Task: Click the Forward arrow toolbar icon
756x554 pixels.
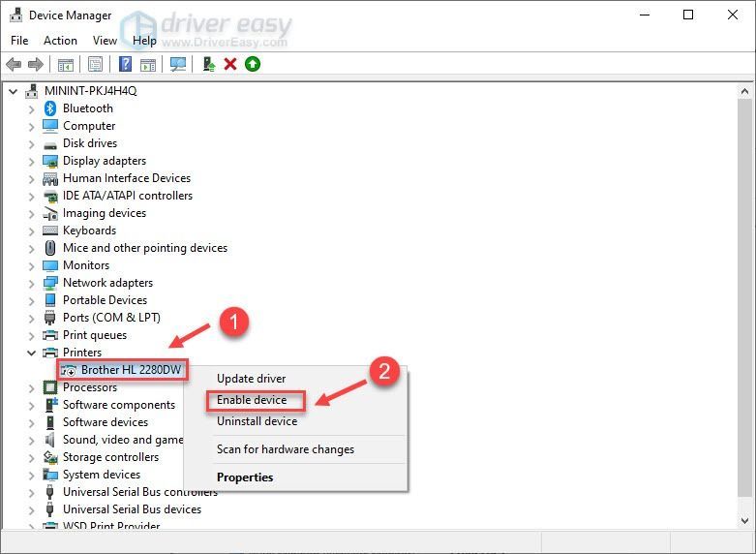Action: [36, 64]
